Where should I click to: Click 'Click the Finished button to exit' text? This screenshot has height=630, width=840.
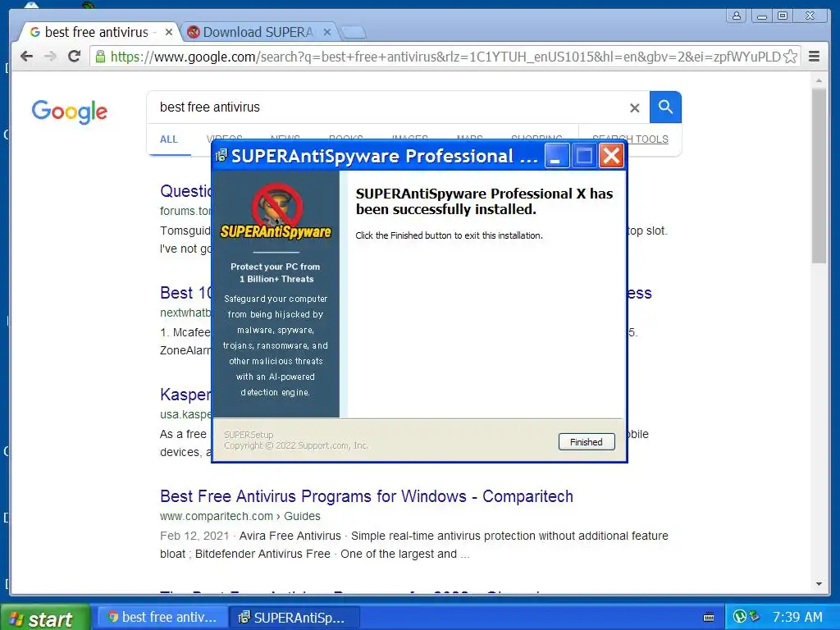click(x=449, y=235)
